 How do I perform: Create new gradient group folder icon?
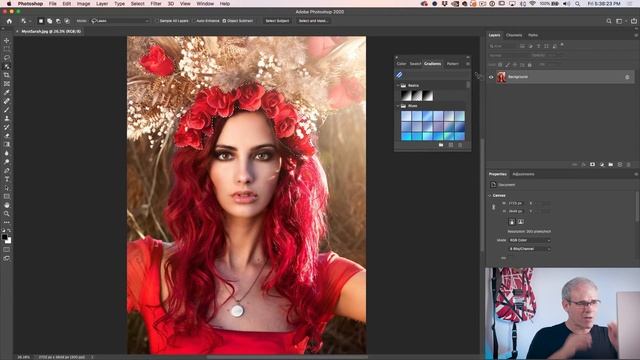pos(441,145)
